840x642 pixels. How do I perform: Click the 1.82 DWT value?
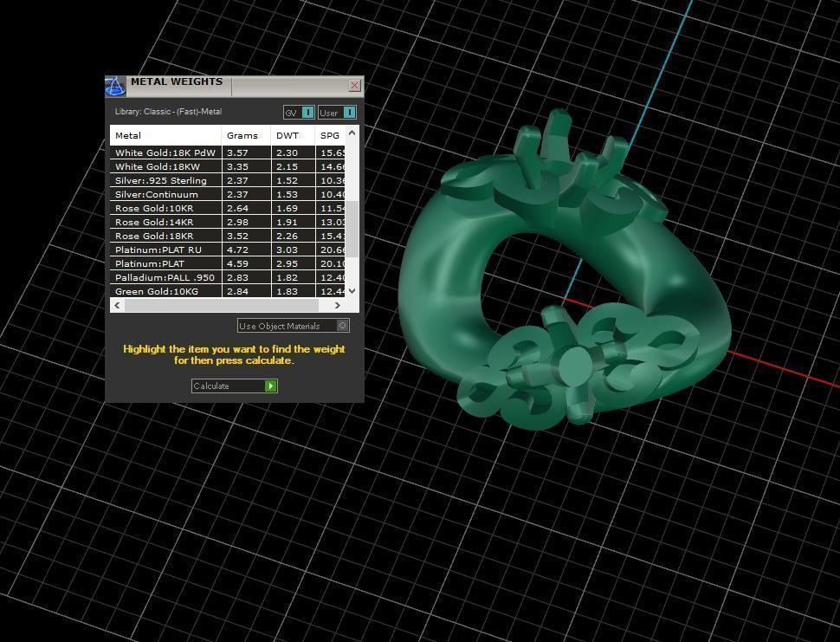288,277
